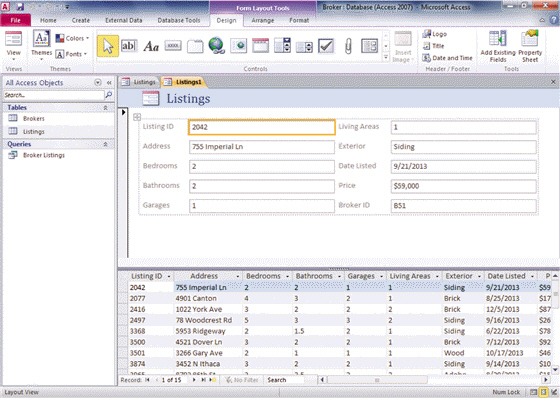The width and height of the screenshot is (560, 398).
Task: Switch to the Listings document tab
Action: tap(140, 82)
